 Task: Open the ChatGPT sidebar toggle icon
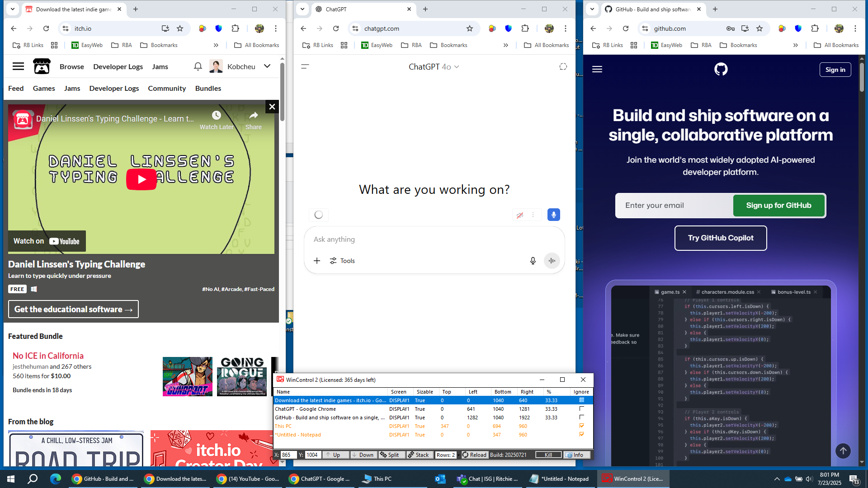click(x=305, y=66)
